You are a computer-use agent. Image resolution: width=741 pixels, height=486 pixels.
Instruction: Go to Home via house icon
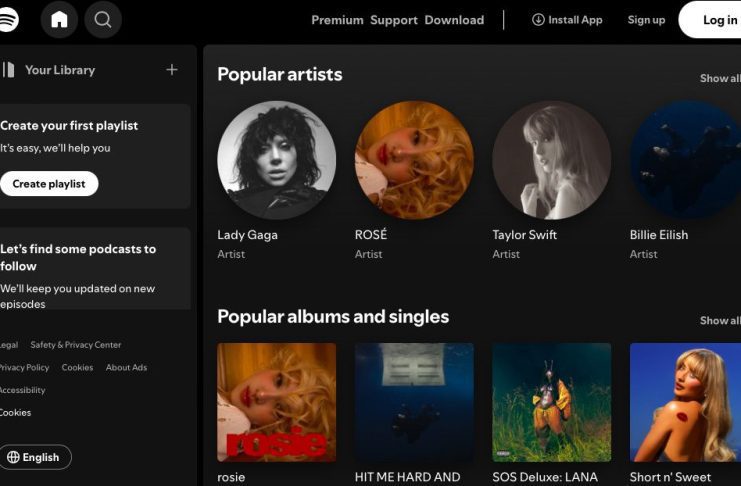pos(59,19)
